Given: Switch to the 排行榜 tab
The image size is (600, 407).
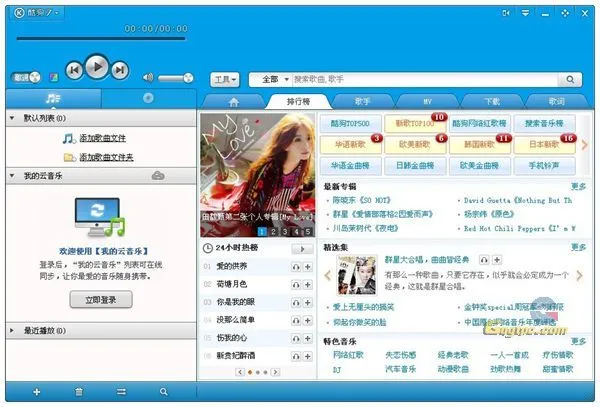Looking at the screenshot, I should [298, 101].
